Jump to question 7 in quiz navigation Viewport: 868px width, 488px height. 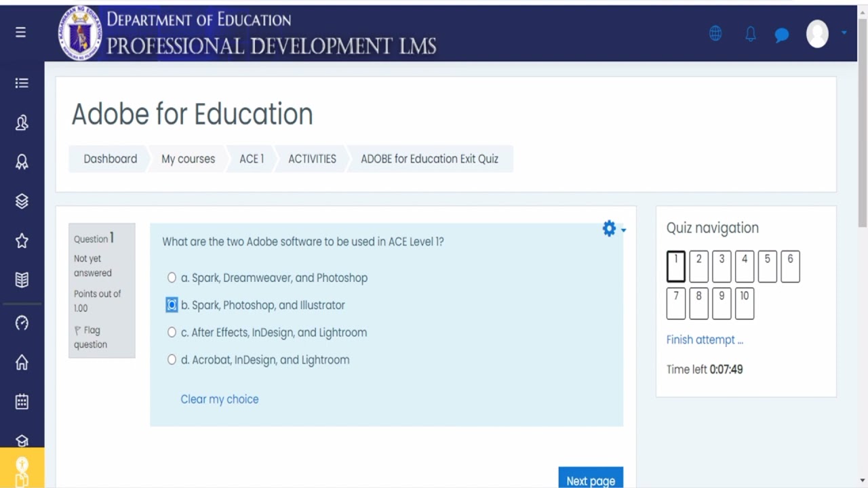[676, 304]
